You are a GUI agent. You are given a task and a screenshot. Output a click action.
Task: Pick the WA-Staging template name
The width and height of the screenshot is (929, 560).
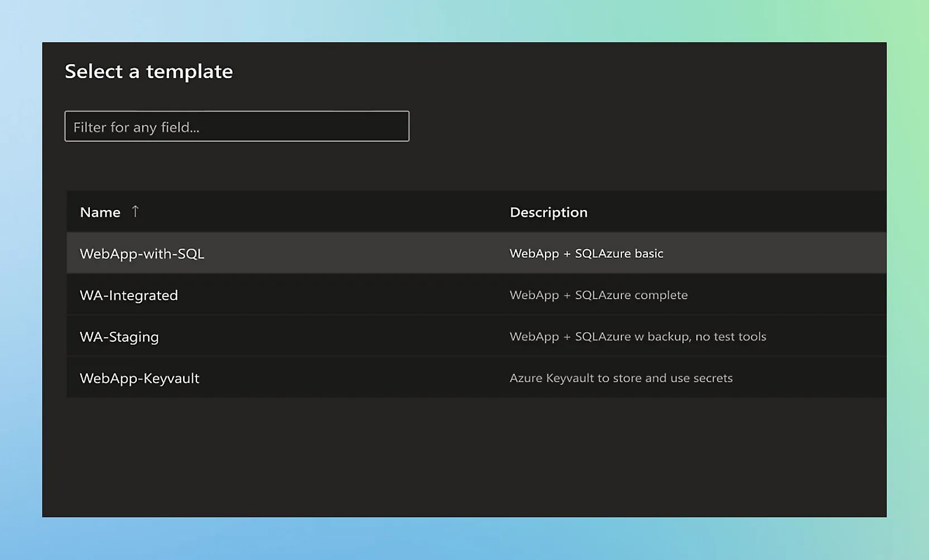click(119, 337)
